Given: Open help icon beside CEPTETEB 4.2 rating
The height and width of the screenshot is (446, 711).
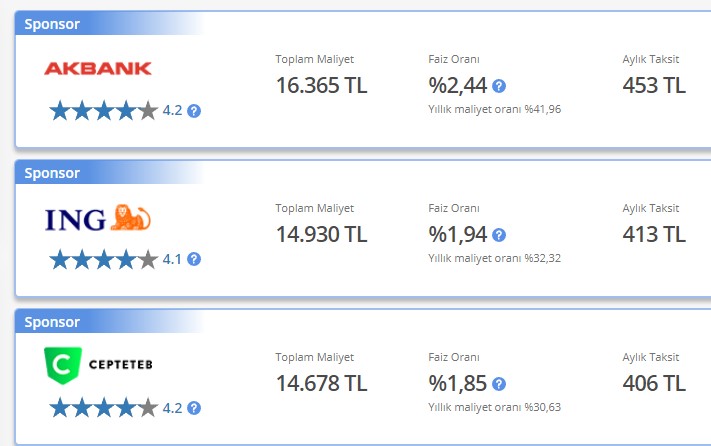Looking at the screenshot, I should click(x=194, y=408).
